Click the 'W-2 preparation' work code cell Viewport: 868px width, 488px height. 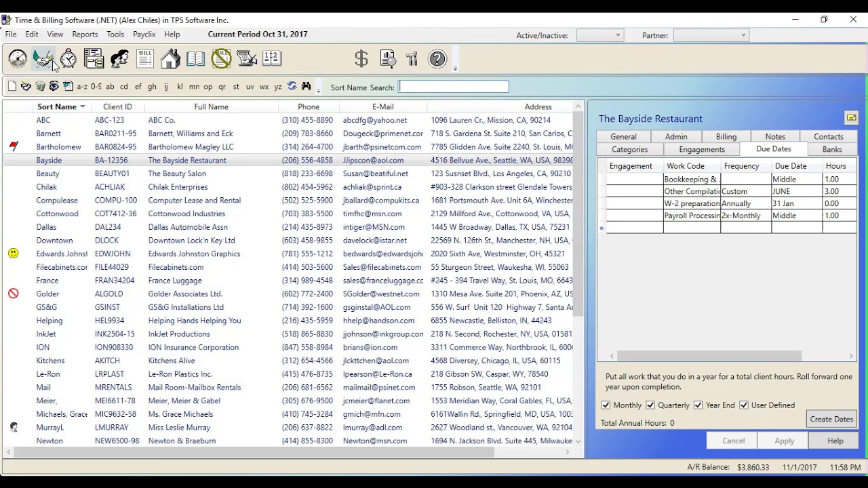[x=692, y=203]
